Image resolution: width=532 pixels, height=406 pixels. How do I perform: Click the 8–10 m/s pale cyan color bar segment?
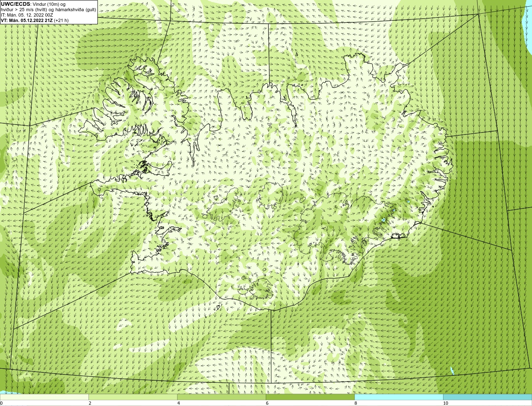399,397
